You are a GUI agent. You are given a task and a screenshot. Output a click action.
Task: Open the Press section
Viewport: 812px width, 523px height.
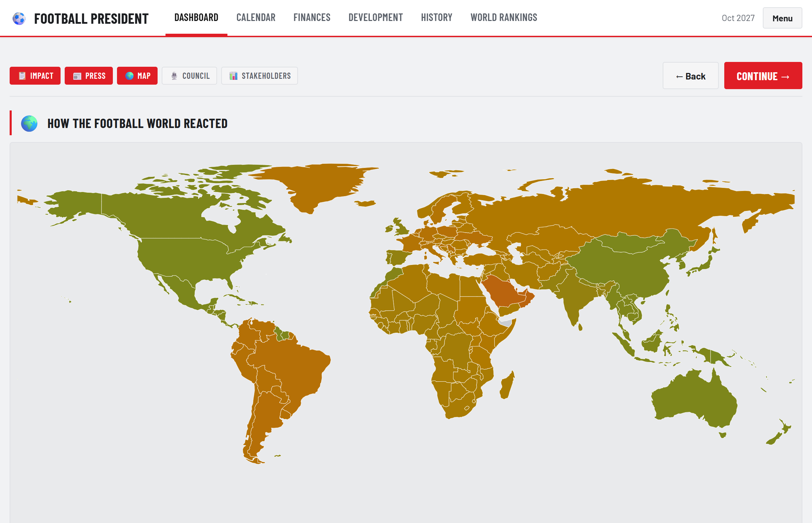89,76
